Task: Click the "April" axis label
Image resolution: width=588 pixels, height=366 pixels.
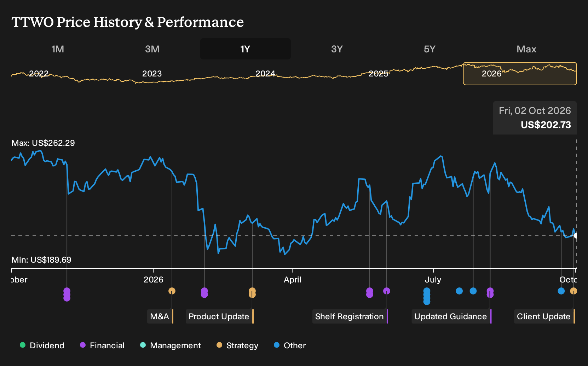Action: [x=293, y=280]
